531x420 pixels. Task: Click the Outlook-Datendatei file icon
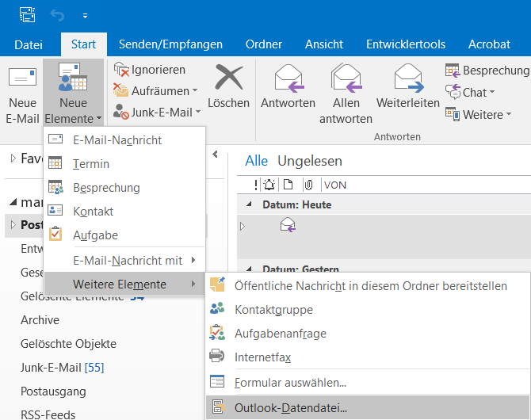pyautogui.click(x=218, y=407)
